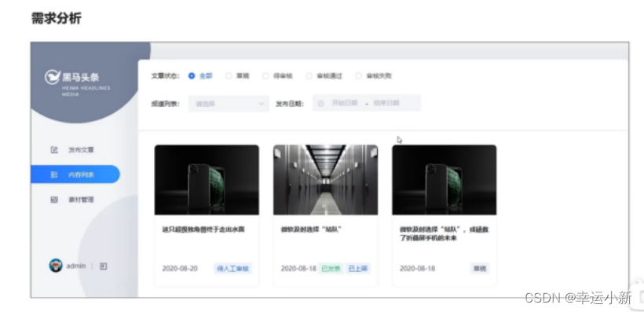Click the 黑马头条 bird logo icon
This screenshot has height=312, width=644.
52,77
